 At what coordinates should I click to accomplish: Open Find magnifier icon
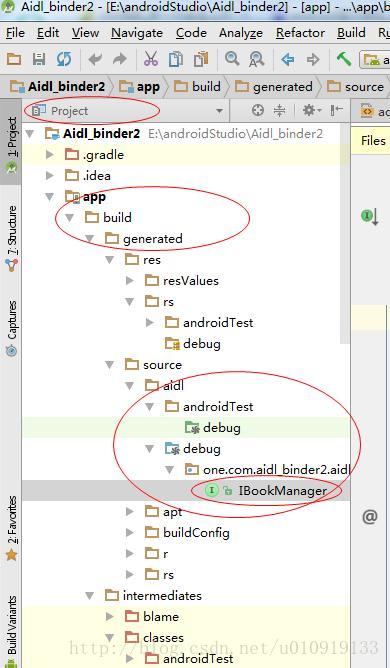coord(232,58)
